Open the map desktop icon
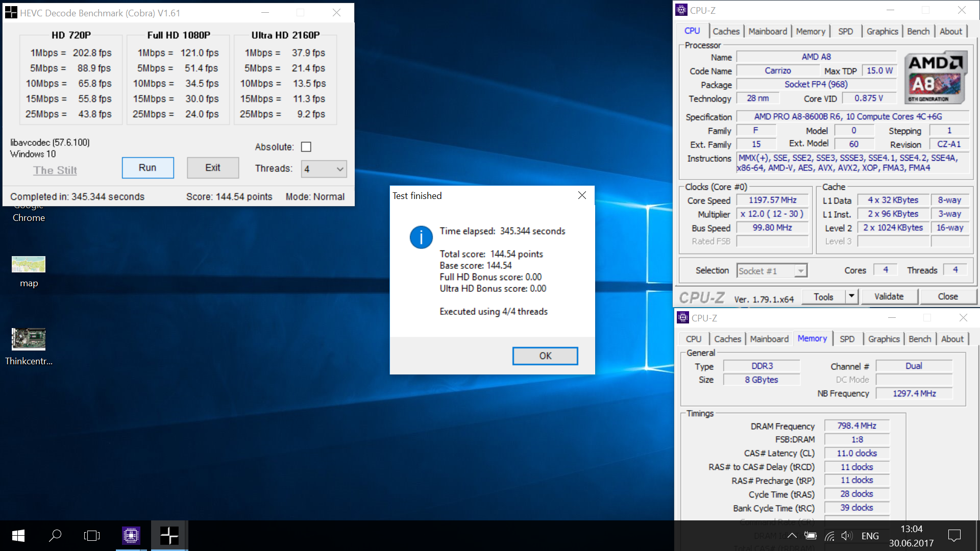Screen dimensions: 980x551 coord(29,272)
